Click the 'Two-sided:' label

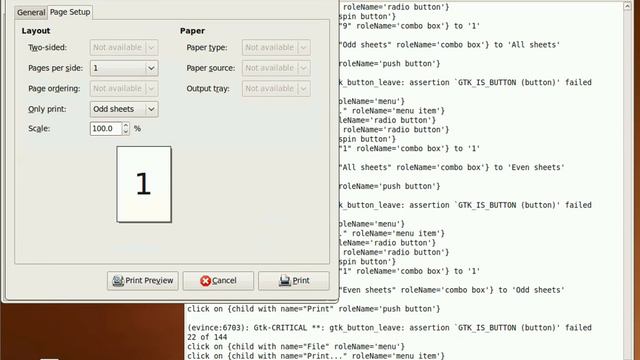point(47,47)
